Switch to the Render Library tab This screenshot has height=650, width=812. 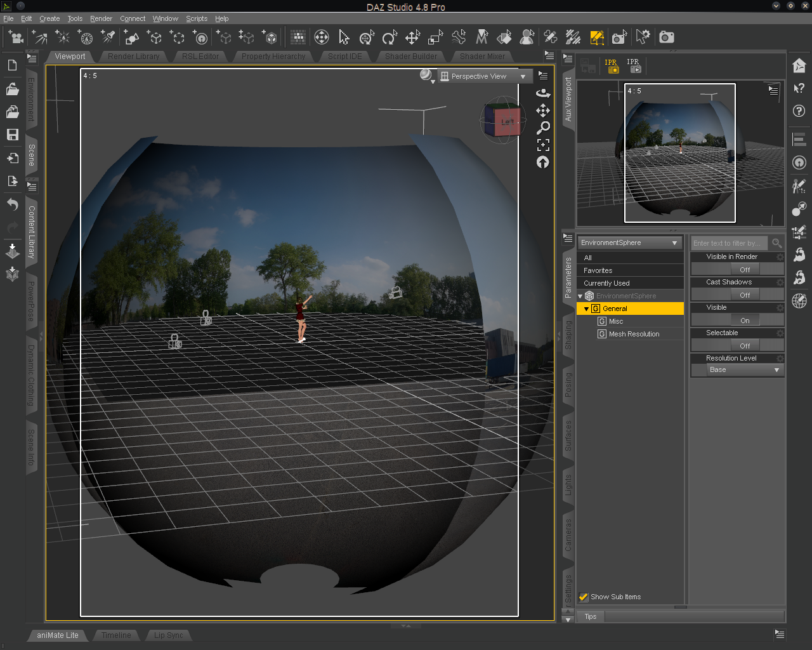(133, 56)
